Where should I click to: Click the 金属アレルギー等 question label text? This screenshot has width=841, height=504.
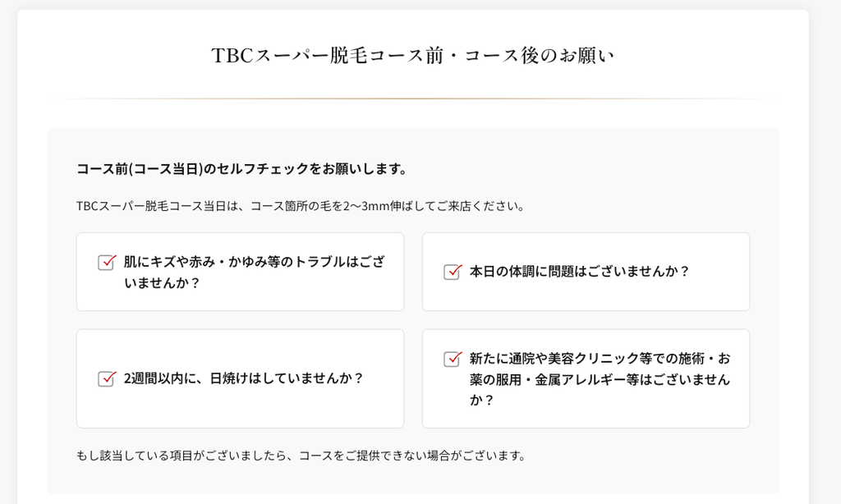coord(600,379)
